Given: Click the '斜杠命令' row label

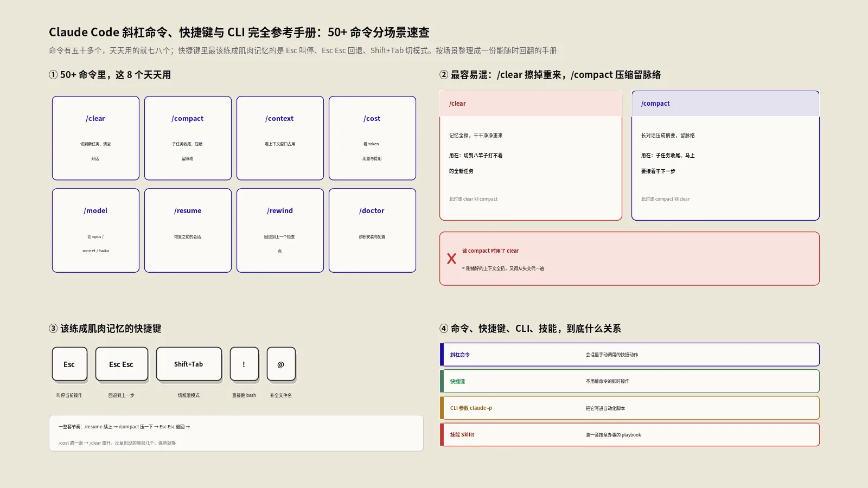Looking at the screenshot, I should click(x=460, y=355).
